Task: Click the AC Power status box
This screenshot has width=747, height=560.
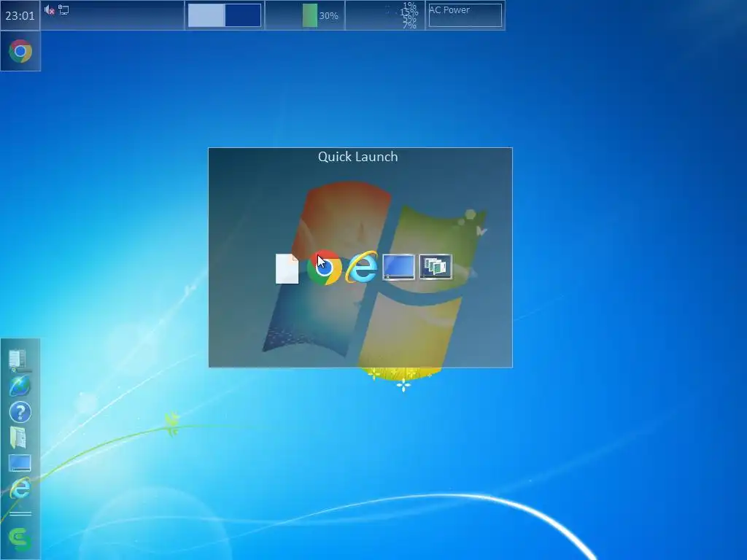Action: pyautogui.click(x=465, y=15)
